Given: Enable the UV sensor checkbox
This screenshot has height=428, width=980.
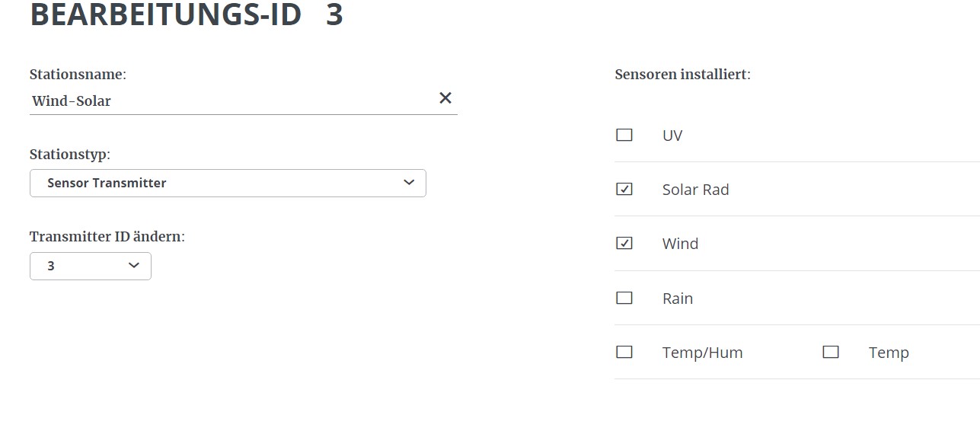Looking at the screenshot, I should (624, 136).
